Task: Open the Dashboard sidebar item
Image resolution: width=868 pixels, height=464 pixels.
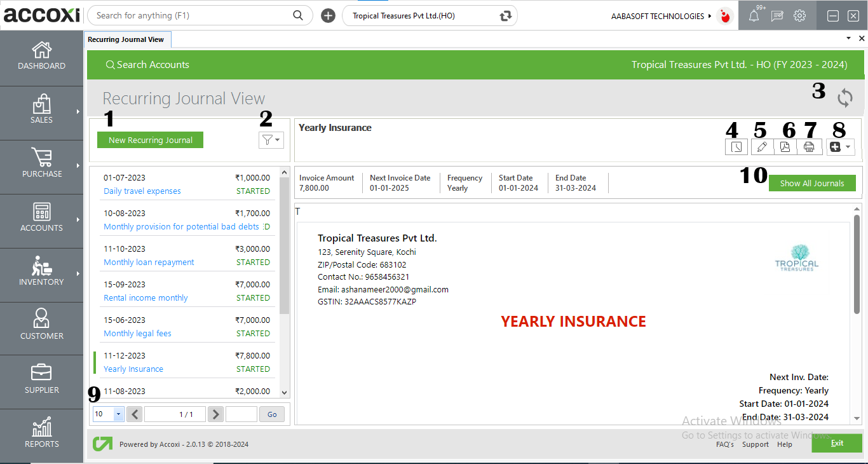Action: pos(41,56)
